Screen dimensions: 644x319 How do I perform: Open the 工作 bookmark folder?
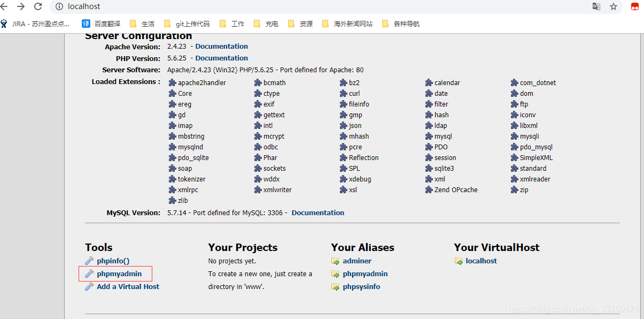pos(232,24)
